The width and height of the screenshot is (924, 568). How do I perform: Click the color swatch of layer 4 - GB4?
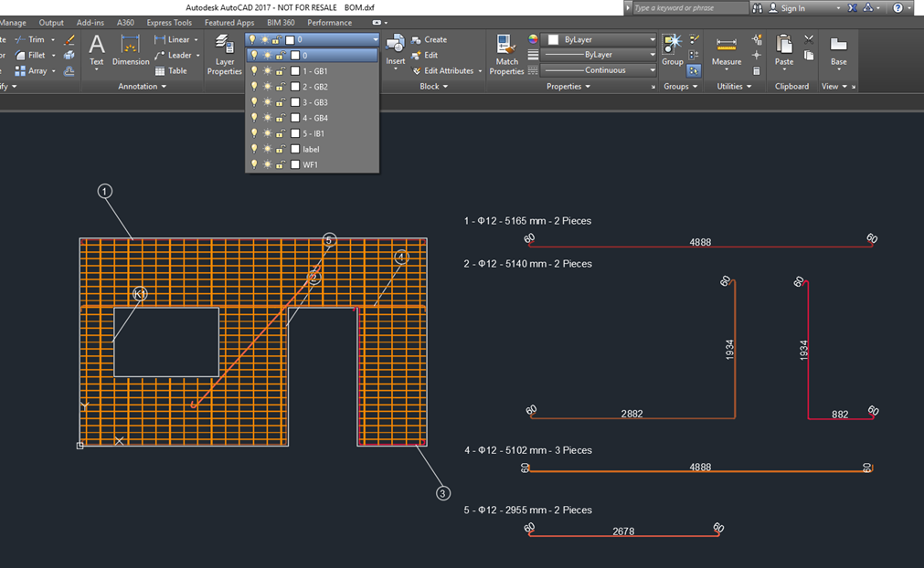point(294,118)
